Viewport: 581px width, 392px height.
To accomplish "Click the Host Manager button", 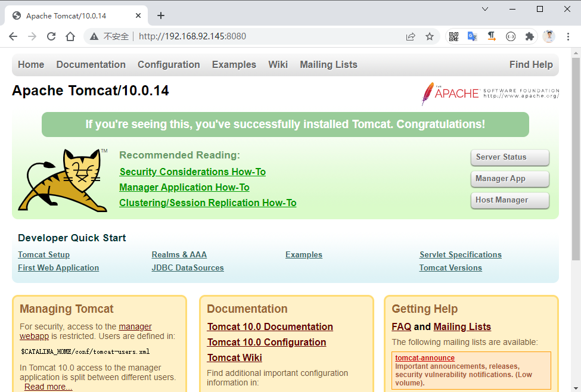I will pos(510,200).
